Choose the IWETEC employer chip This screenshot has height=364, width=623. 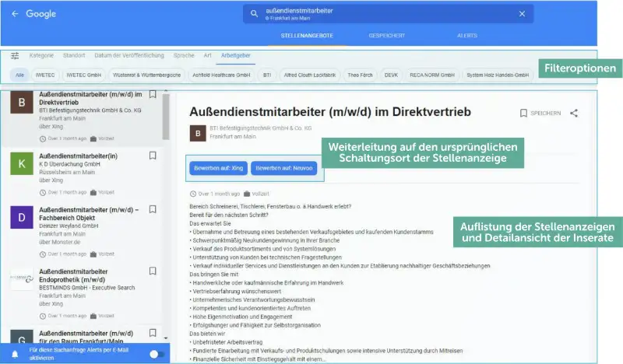[x=45, y=75]
